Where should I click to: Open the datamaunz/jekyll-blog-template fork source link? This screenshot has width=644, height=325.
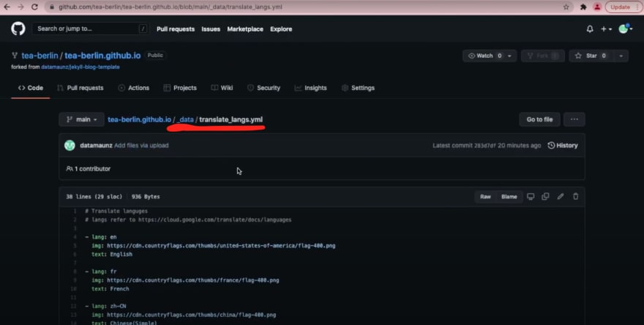click(x=80, y=67)
